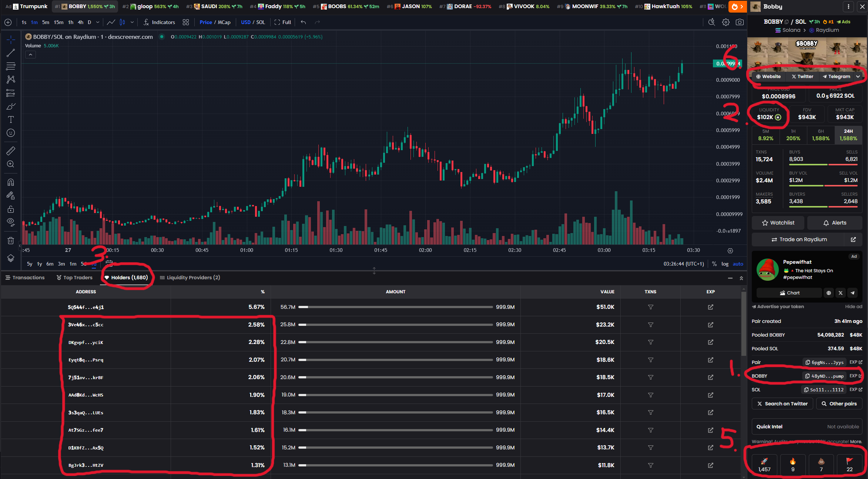Open the three-dot menu next to Bobby
Screen dimensions: 868x479
tap(848, 6)
